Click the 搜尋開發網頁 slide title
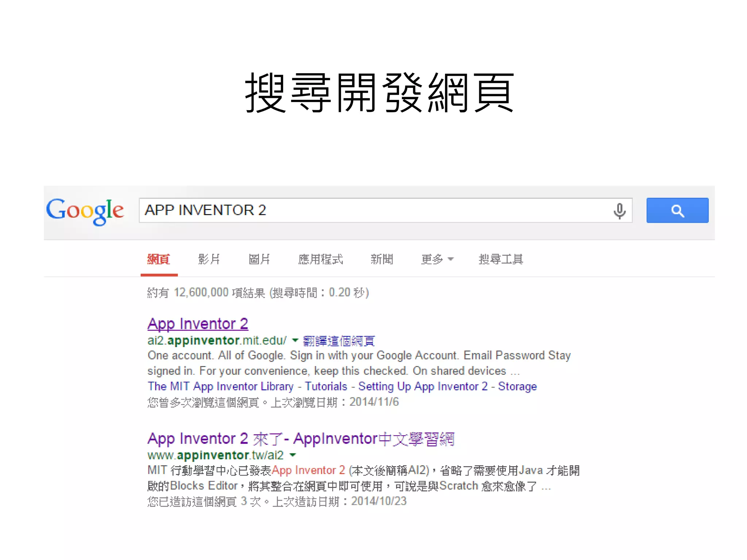This screenshot has width=747, height=560. (x=380, y=92)
